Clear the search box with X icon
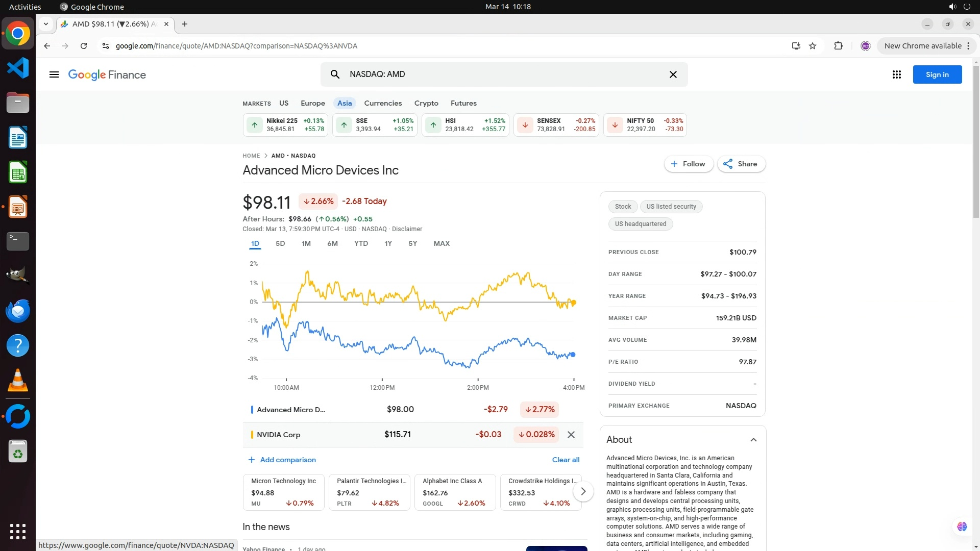 673,74
